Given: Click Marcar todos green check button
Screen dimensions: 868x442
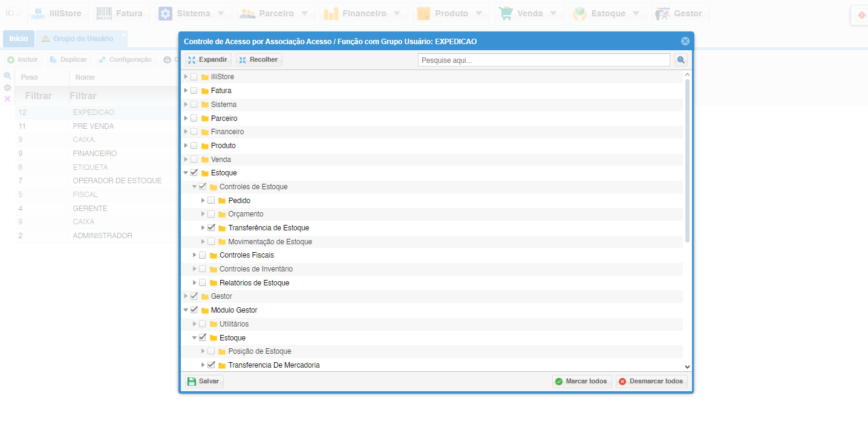Looking at the screenshot, I should (582, 382).
